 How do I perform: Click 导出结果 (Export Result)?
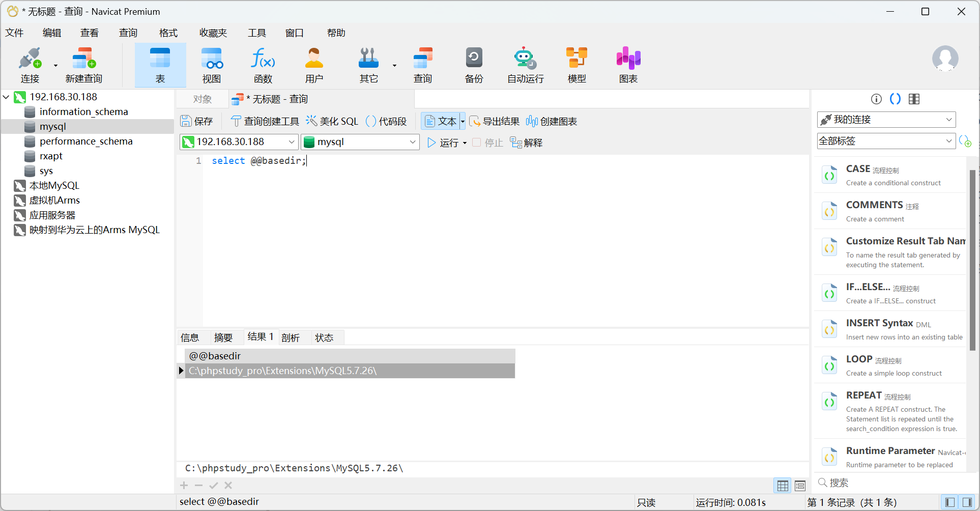(495, 121)
